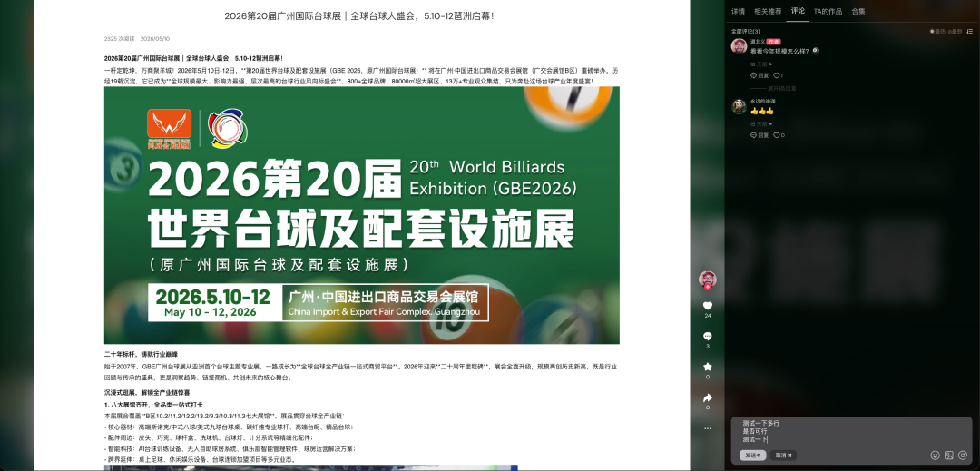
Task: Click the article title at the top
Action: 359,15
